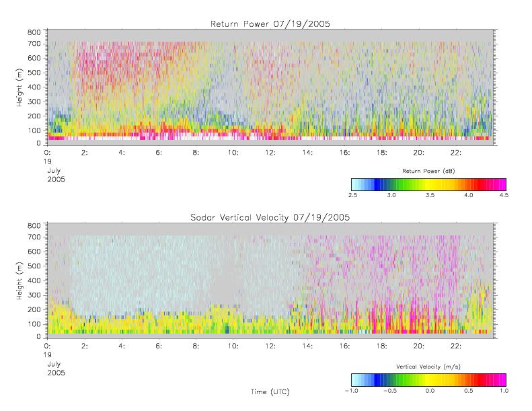Click the 300 height tick on Vertical Velocity plot

click(x=34, y=295)
